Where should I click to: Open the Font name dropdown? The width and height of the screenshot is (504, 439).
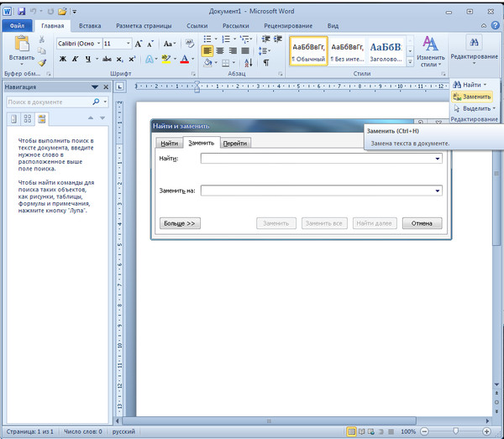pos(98,44)
